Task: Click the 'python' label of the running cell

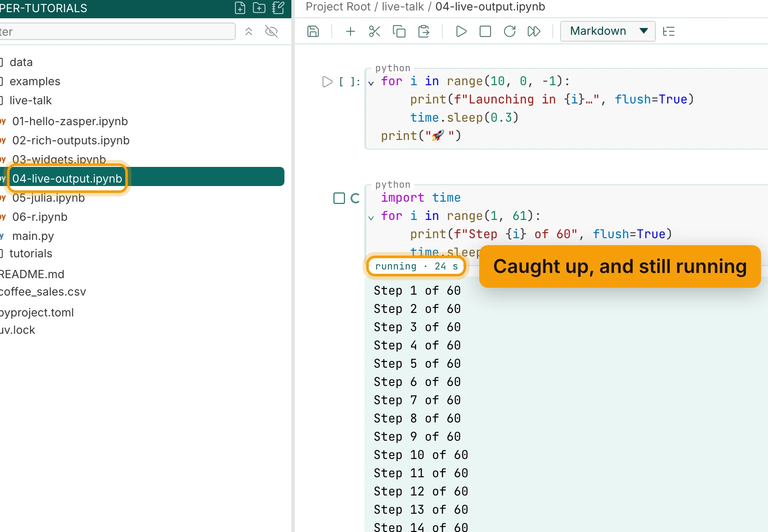Action: 393,185
